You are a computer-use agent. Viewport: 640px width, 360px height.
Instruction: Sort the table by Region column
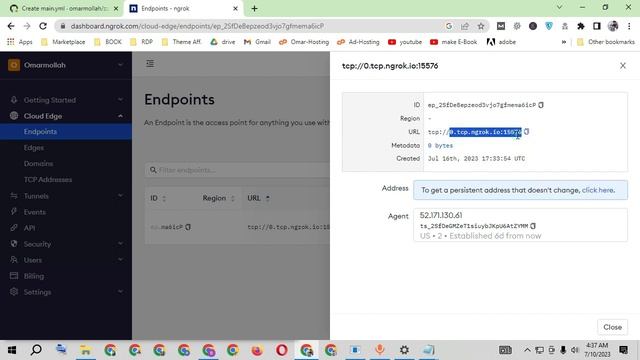[x=218, y=198]
